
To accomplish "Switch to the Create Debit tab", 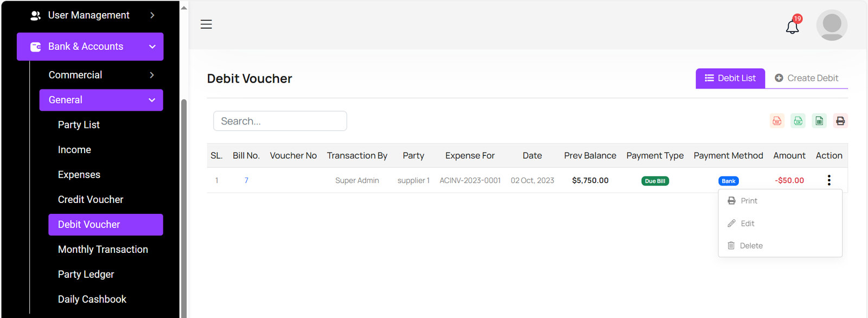I will [x=806, y=78].
